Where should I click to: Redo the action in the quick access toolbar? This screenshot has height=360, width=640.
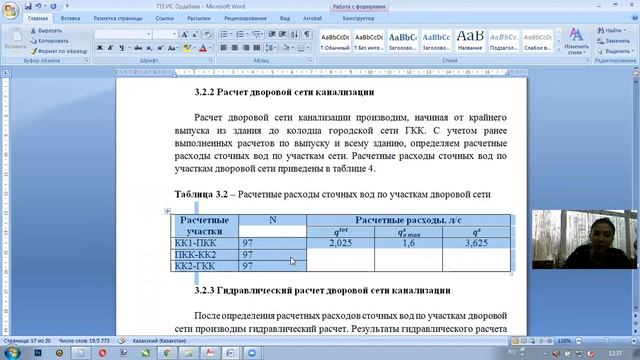pos(53,6)
